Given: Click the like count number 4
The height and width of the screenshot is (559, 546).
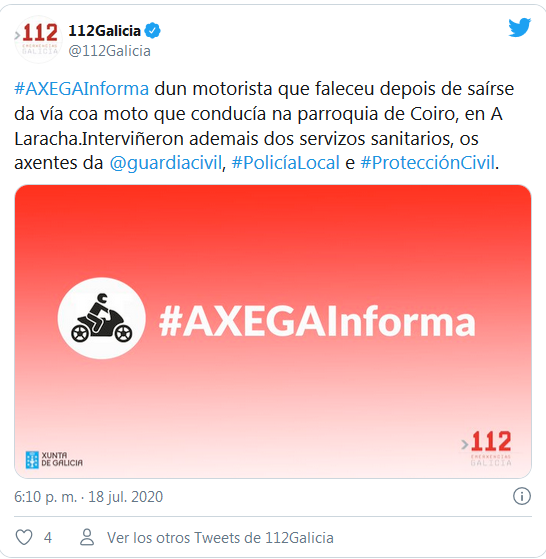Looking at the screenshot, I should (48, 538).
